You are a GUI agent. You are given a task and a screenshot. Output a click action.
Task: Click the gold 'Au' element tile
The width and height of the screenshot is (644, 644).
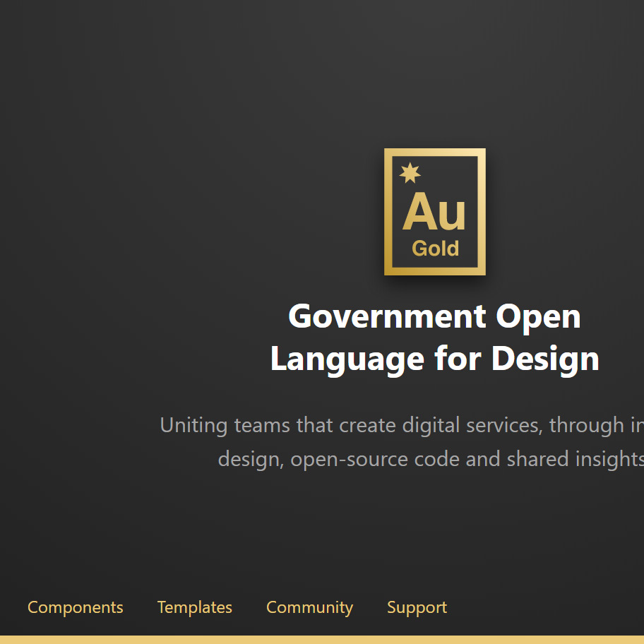[x=434, y=211]
